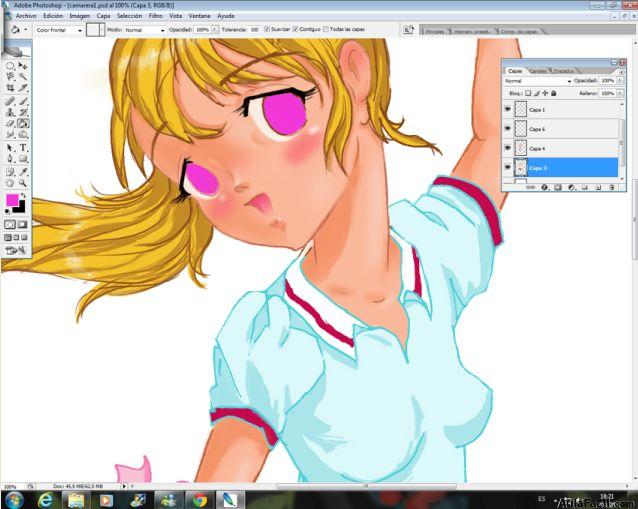Open the Archivo menu
This screenshot has height=509, width=638.
[x=26, y=16]
